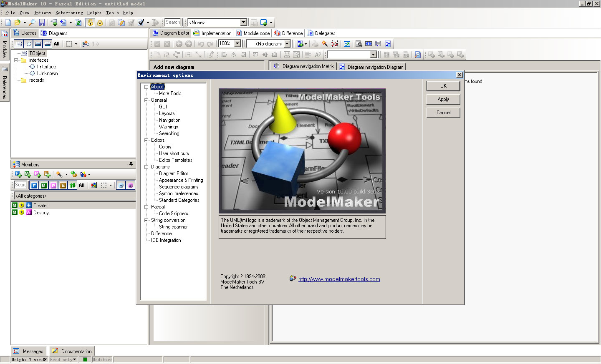
Task: Click Cancel in Environment options
Action: (x=443, y=113)
